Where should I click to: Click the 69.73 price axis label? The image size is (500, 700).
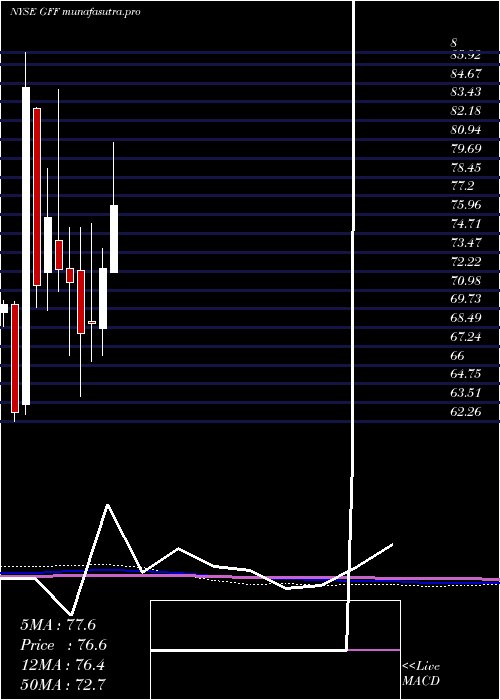(x=466, y=299)
